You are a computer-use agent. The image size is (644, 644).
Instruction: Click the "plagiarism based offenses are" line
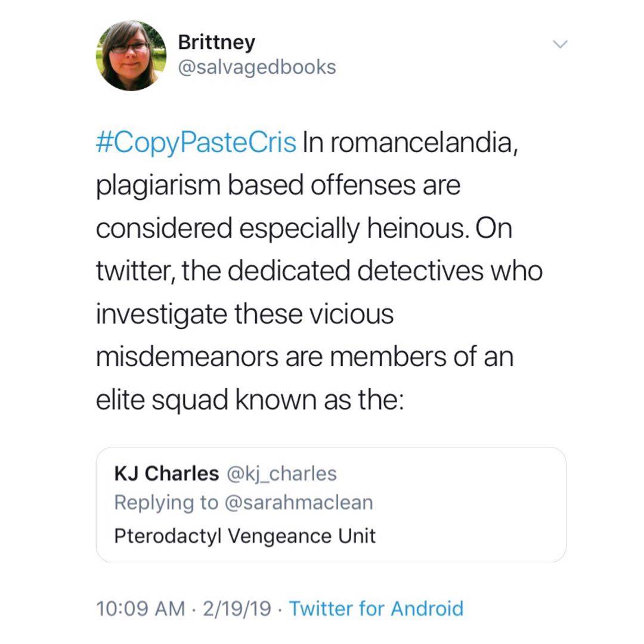tap(278, 185)
